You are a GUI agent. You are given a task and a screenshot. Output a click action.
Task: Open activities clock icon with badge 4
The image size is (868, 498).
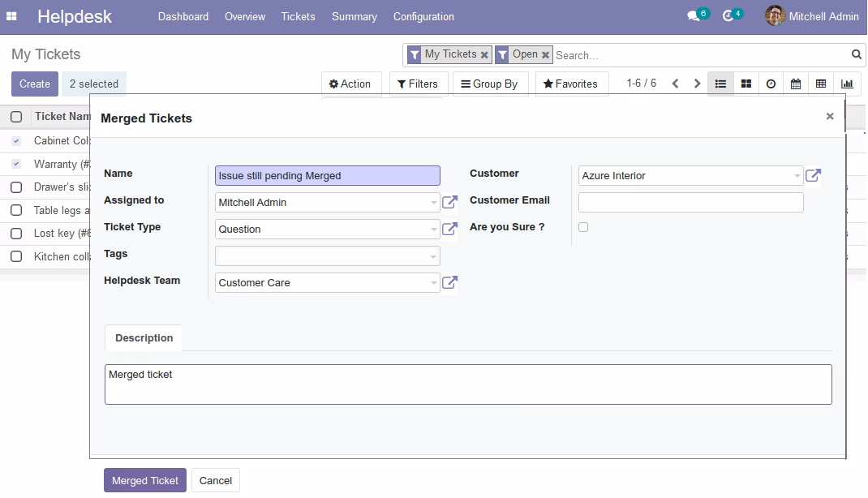(x=728, y=16)
